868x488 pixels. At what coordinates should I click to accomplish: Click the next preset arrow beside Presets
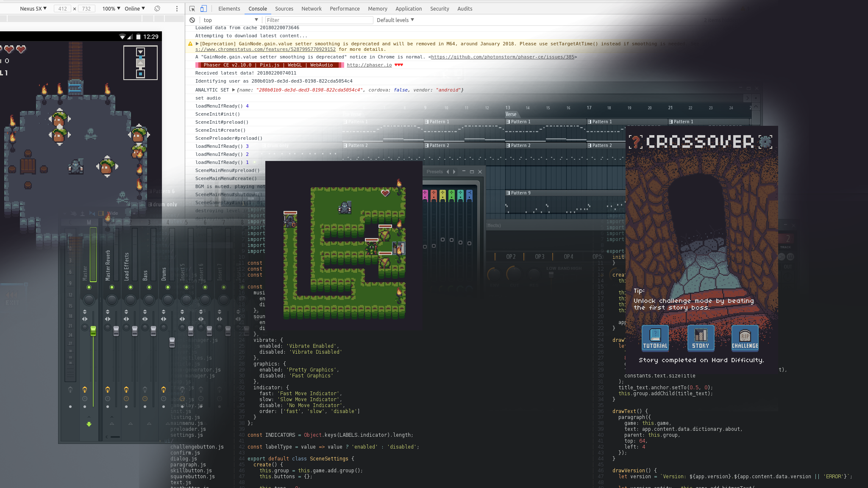pos(454,172)
